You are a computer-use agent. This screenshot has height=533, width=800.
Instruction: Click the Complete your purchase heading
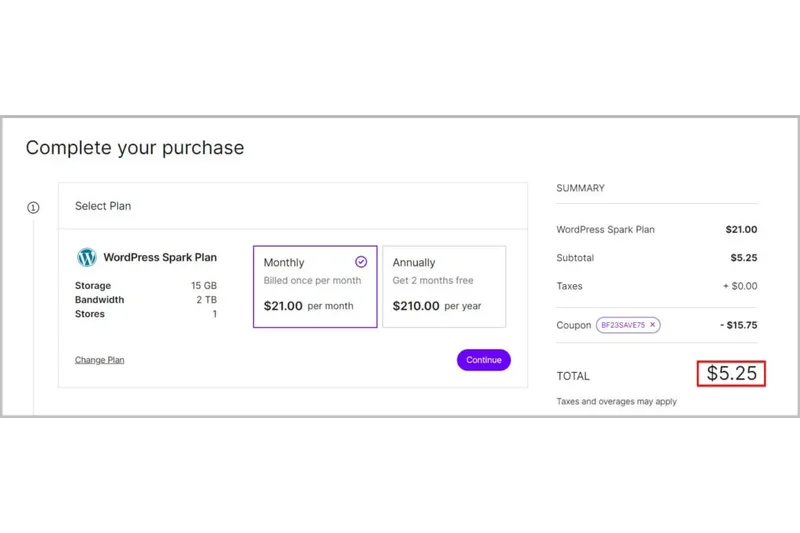[x=135, y=148]
